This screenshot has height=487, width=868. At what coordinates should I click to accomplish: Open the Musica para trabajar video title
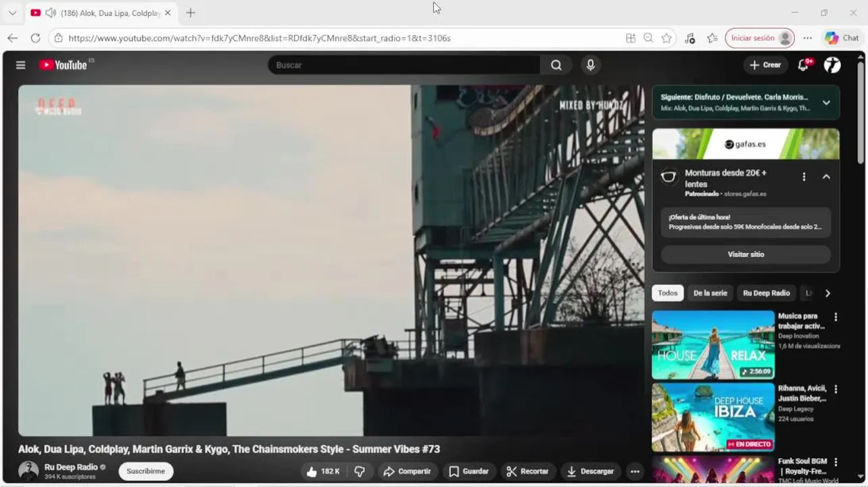(x=801, y=321)
